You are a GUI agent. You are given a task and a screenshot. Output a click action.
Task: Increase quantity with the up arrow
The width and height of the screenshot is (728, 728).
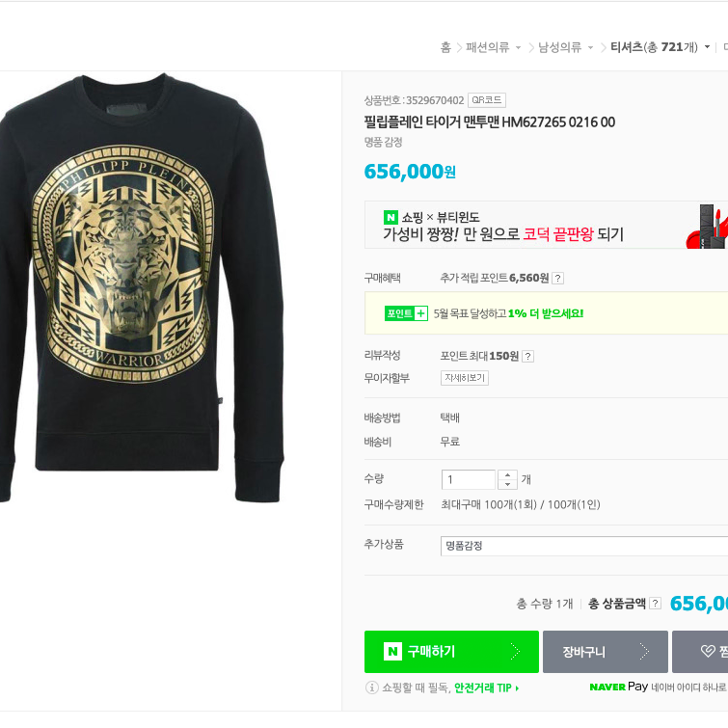tap(507, 474)
